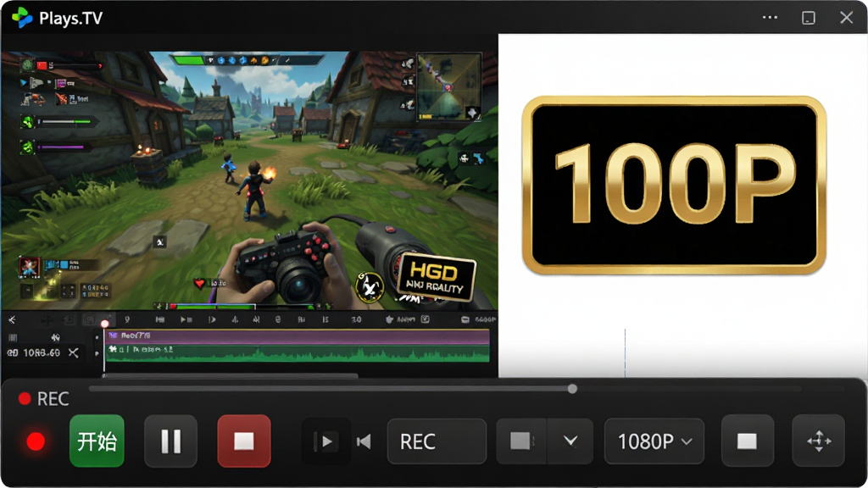
Task: Click the progress slider handle
Action: point(572,389)
